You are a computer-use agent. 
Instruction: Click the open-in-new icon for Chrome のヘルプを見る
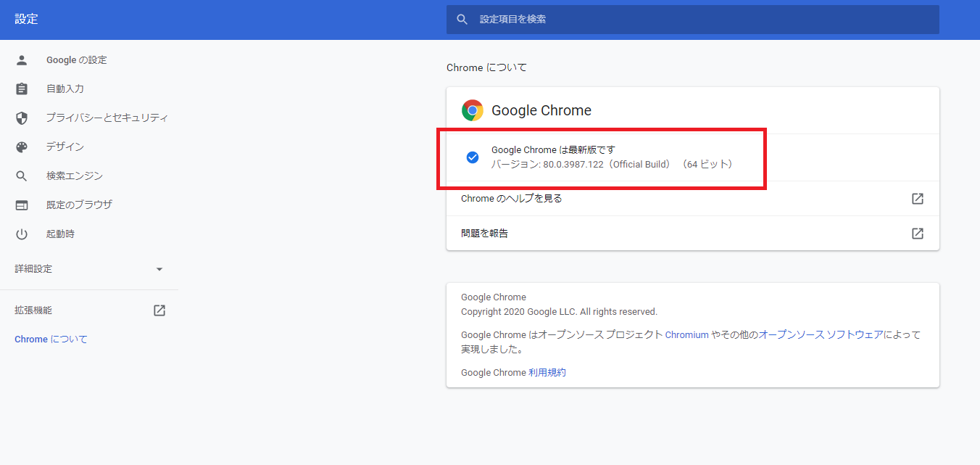(918, 199)
